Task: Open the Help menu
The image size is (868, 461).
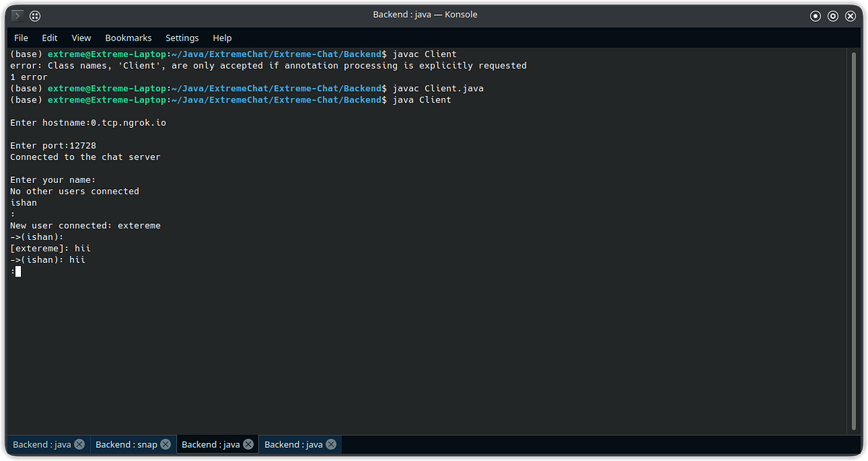Action: (x=222, y=38)
